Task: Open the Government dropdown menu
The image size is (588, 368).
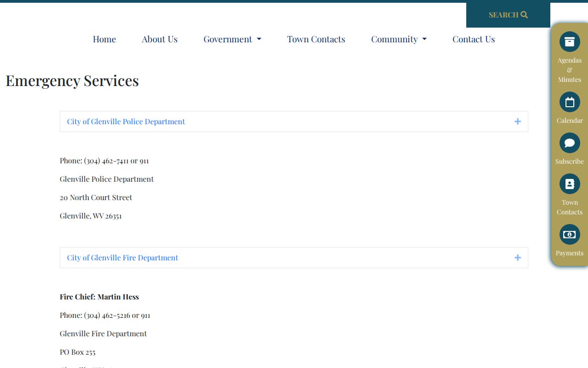Action: pyautogui.click(x=232, y=39)
